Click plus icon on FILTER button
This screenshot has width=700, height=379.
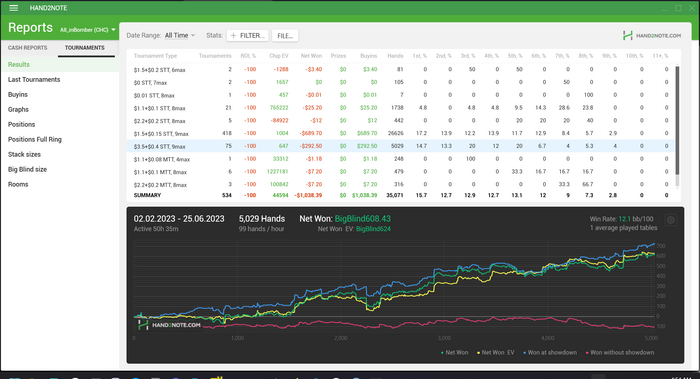(x=233, y=36)
